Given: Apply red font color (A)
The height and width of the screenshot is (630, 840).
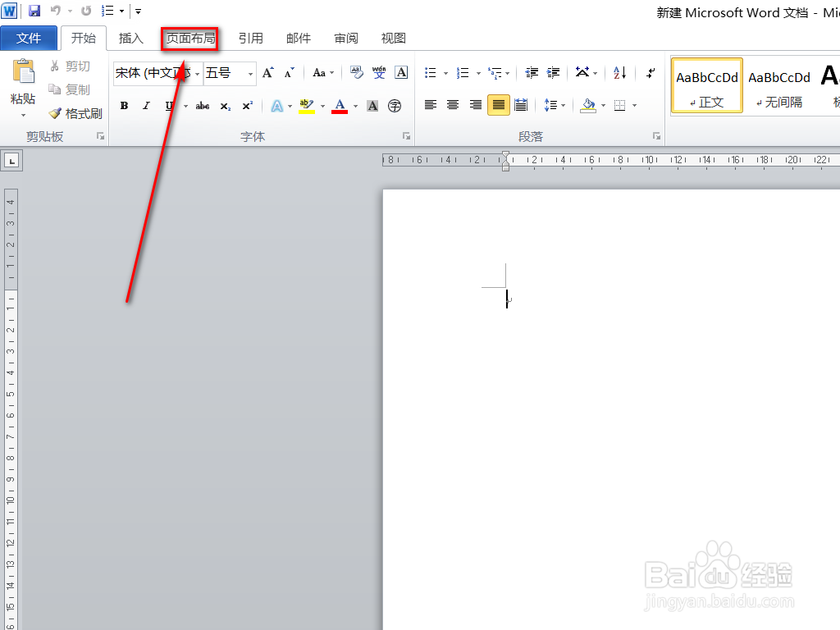Looking at the screenshot, I should click(x=340, y=106).
